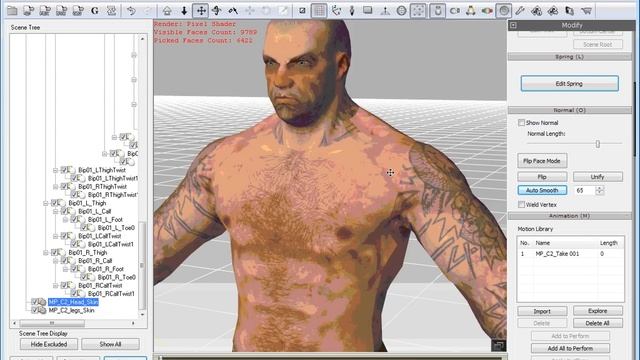Uncheck the MP_C2_Head_Skin checkbox
Viewport: 640px width, 360px height.
click(x=35, y=302)
